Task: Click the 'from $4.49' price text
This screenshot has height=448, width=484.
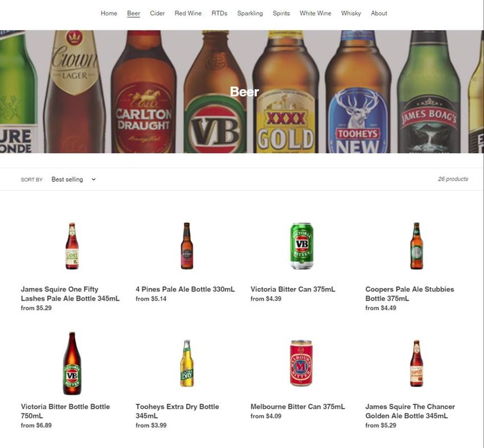Action: [380, 308]
